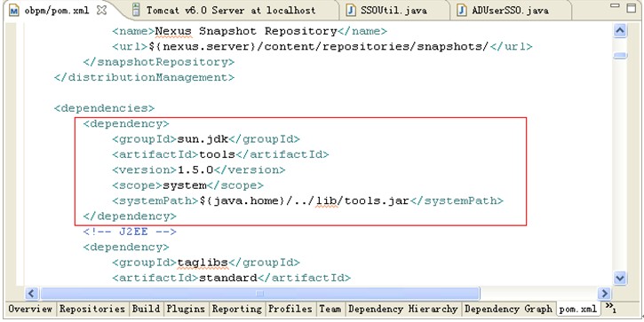Image resolution: width=644 pixels, height=322 pixels.
Task: Click the J2EE comment line
Action: coord(130,232)
